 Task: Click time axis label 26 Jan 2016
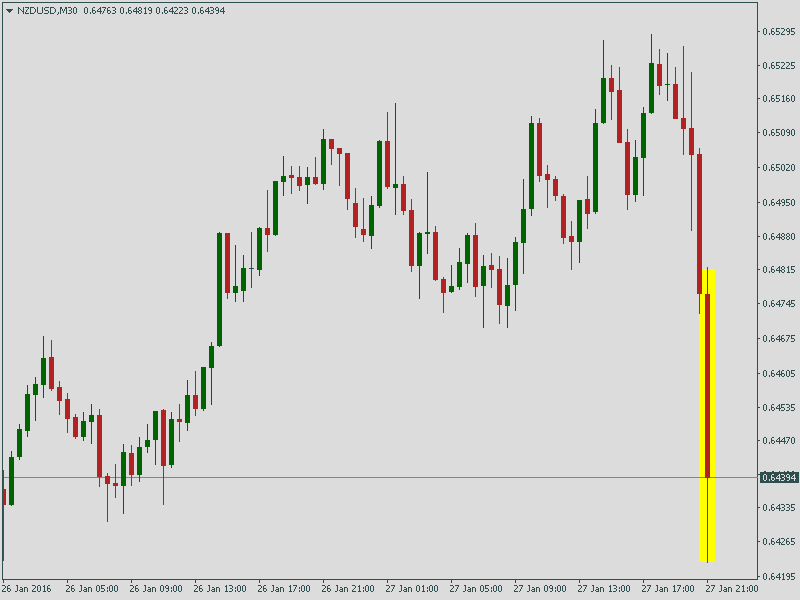point(27,589)
